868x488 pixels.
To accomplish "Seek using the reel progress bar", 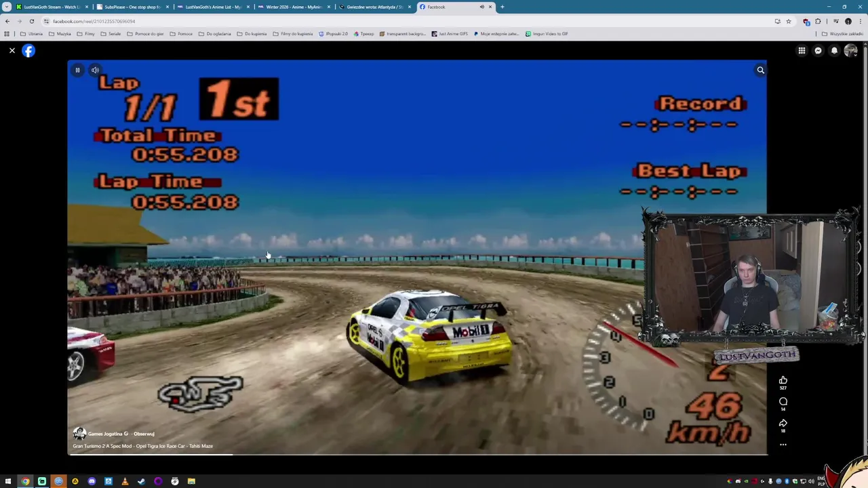I will click(x=417, y=454).
